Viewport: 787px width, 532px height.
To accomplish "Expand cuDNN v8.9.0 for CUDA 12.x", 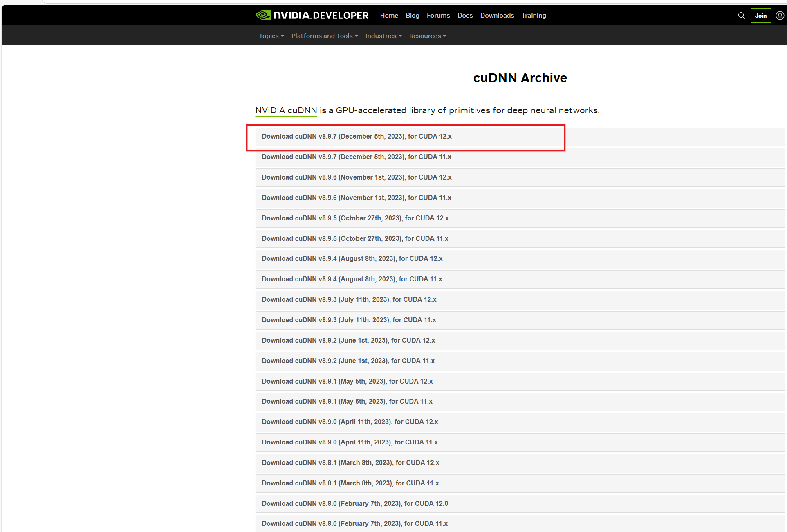I will (520, 422).
